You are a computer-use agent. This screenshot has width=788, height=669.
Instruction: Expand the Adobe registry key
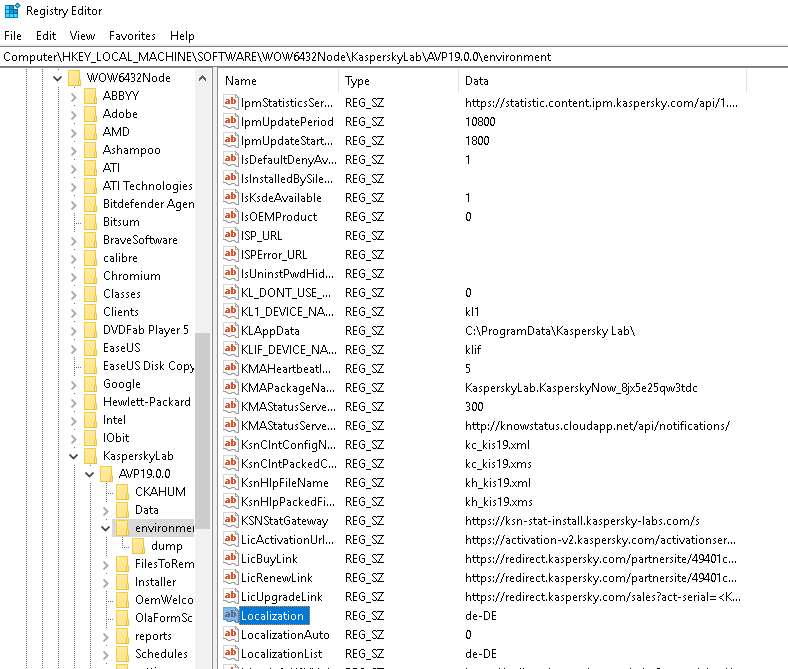[73, 114]
